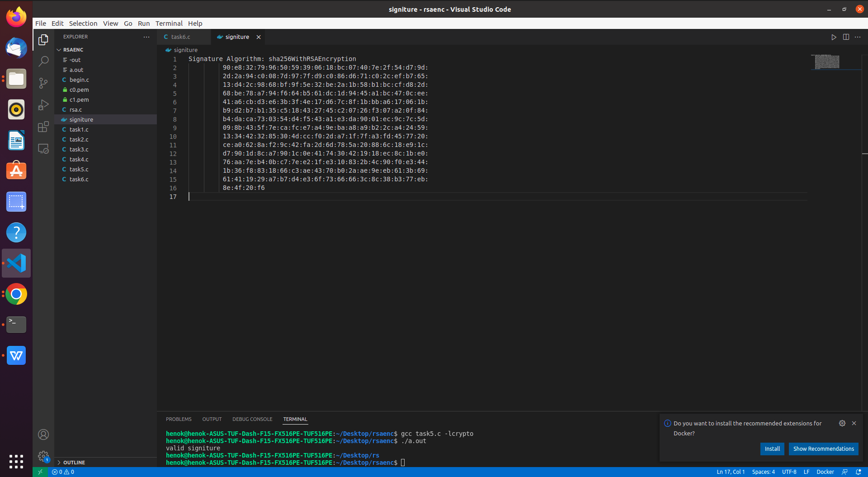This screenshot has width=868, height=477.
Task: Open Views and More Actions in Explorer
Action: pyautogui.click(x=146, y=37)
